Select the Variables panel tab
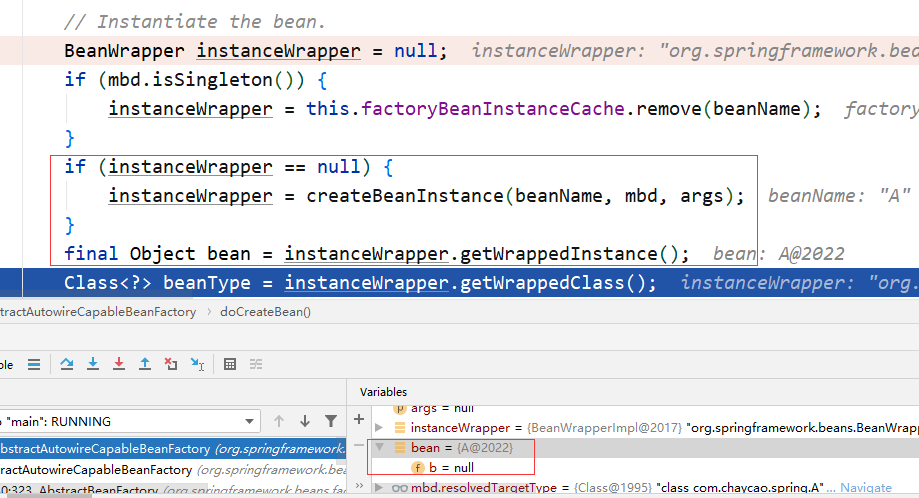The image size is (919, 498). pos(384,391)
